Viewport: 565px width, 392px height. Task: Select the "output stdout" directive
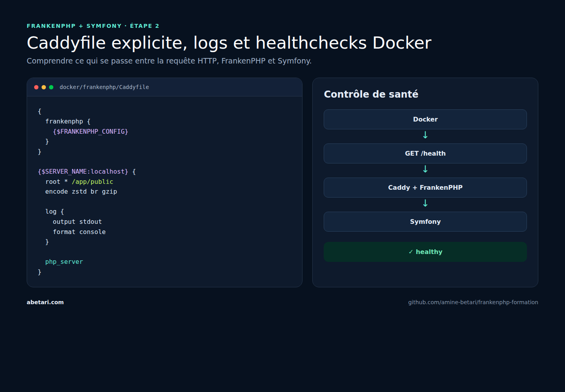[77, 222]
